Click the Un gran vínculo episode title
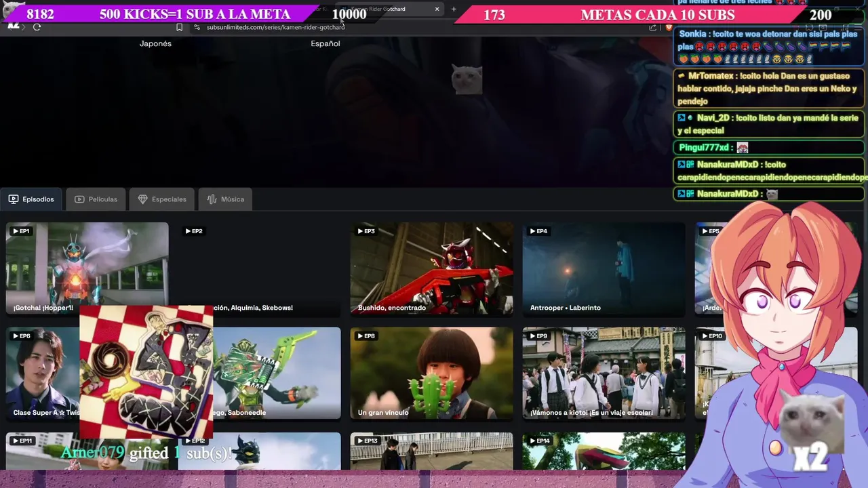This screenshot has width=868, height=488. (383, 413)
